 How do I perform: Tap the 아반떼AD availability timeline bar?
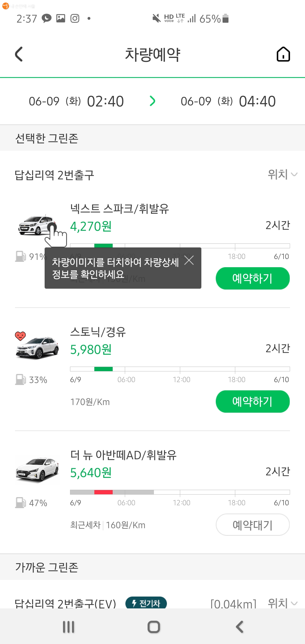click(180, 492)
